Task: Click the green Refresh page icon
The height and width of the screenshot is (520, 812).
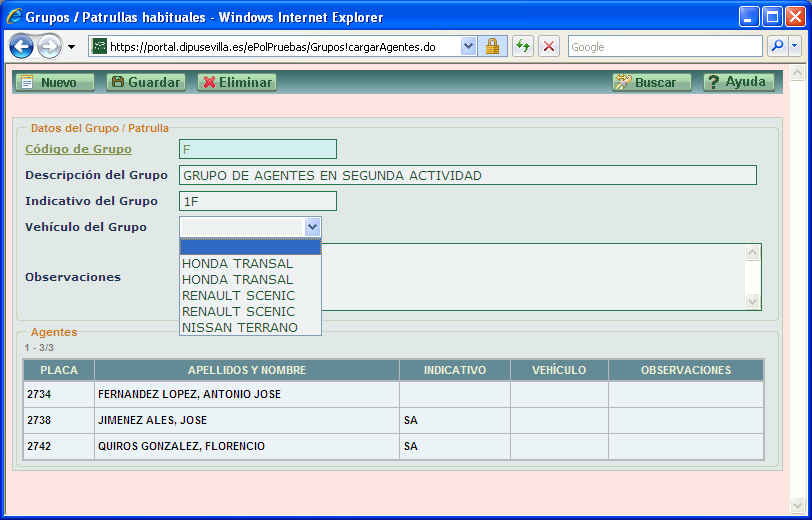Action: [522, 47]
